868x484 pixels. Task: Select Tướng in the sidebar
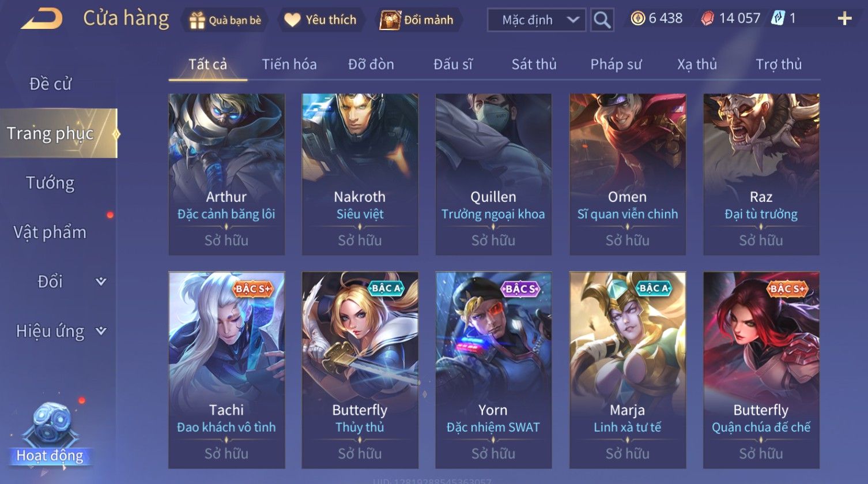tap(51, 183)
